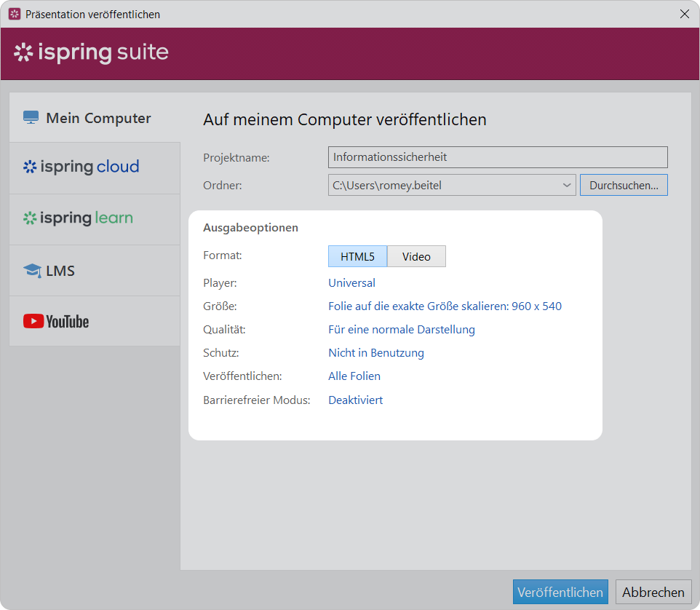700x610 pixels.
Task: Click the iSpring Suite logo in banner
Action: point(91,52)
